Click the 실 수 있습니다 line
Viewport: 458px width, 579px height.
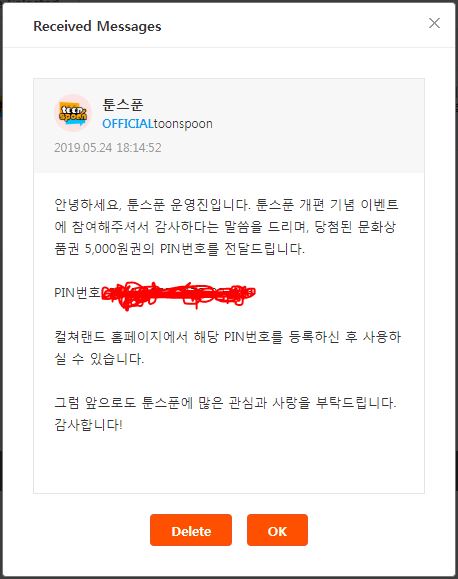99,359
